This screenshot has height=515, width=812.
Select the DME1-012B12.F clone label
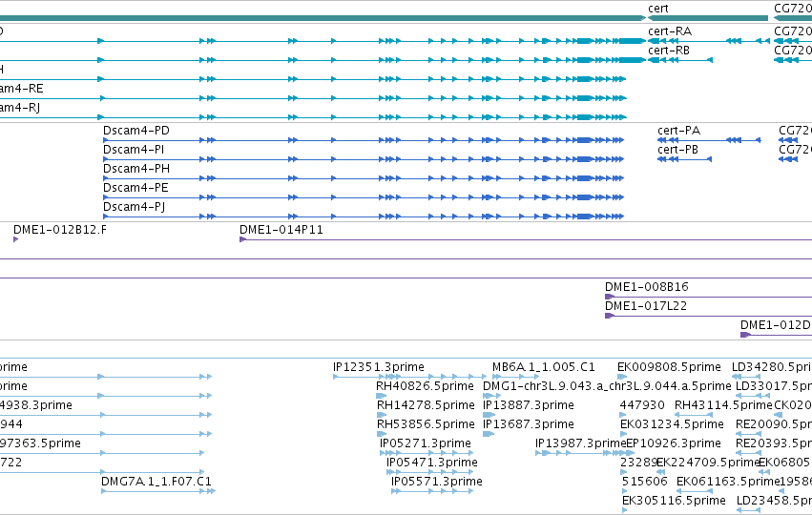point(60,230)
